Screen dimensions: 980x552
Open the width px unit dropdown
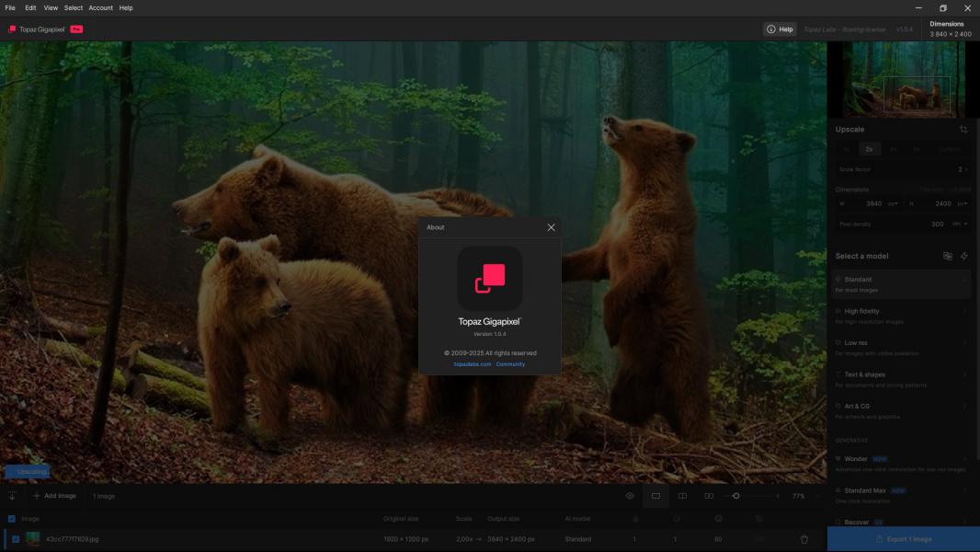(x=893, y=203)
